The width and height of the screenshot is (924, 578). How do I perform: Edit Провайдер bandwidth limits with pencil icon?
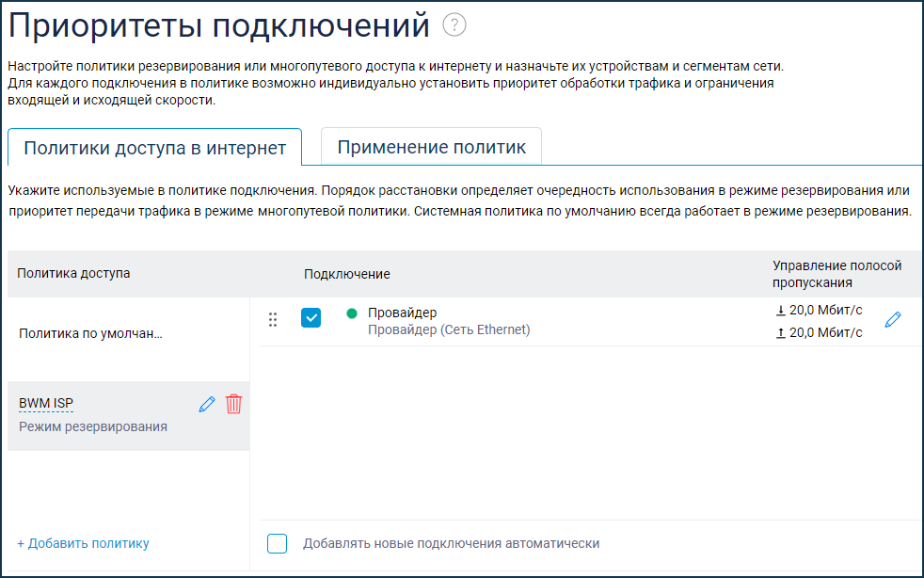pyautogui.click(x=893, y=320)
